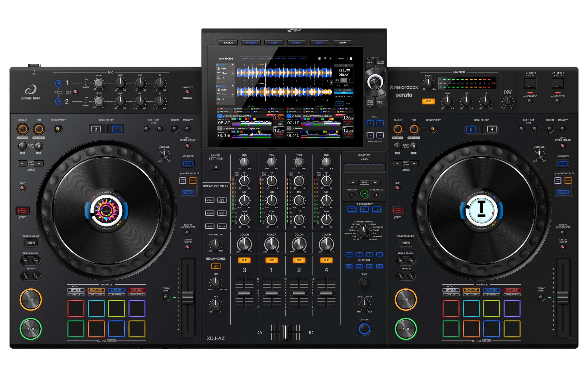
Task: Tap the globe icon on the touchscreen
Action: [x=319, y=58]
